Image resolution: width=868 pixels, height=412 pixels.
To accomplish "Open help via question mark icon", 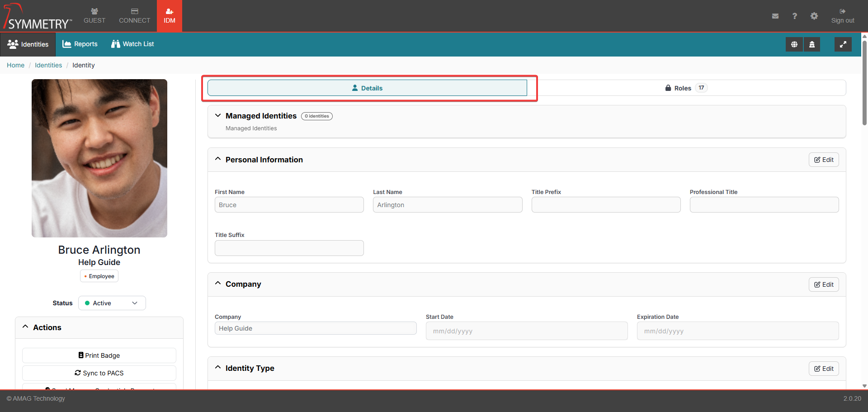I will [794, 16].
